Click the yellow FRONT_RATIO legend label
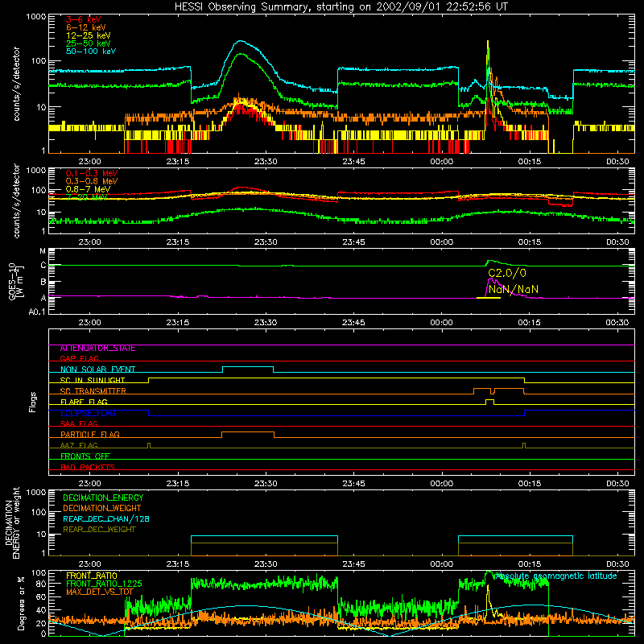The width and height of the screenshot is (644, 644). pos(92,576)
